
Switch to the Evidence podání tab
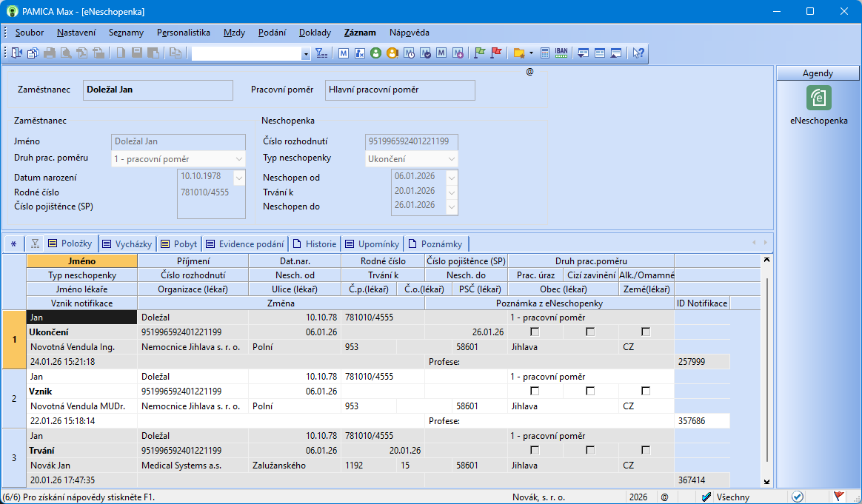click(x=244, y=243)
